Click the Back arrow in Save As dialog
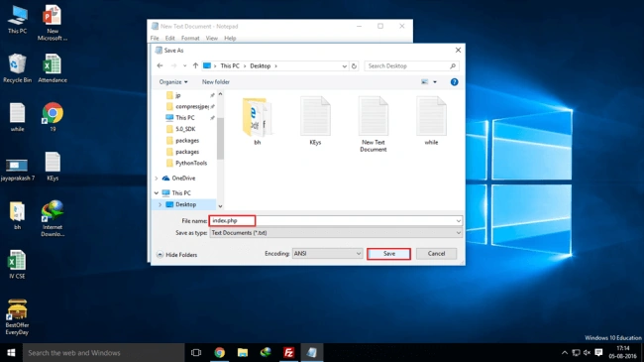 coord(161,65)
